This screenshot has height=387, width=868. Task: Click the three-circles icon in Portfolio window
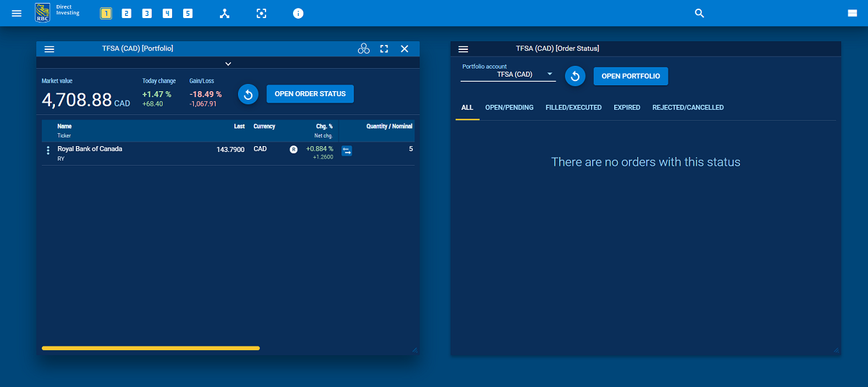pos(364,48)
